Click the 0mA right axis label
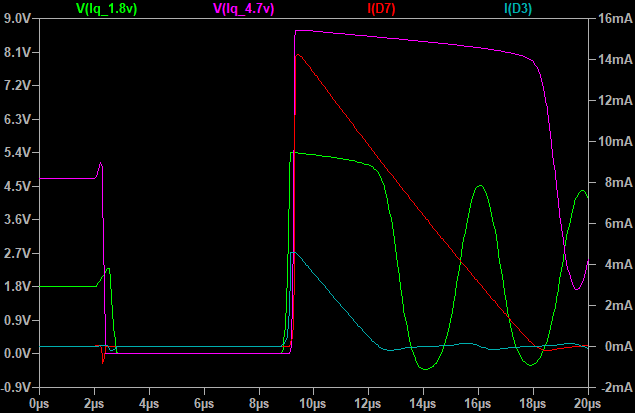The image size is (635, 413). click(x=618, y=347)
